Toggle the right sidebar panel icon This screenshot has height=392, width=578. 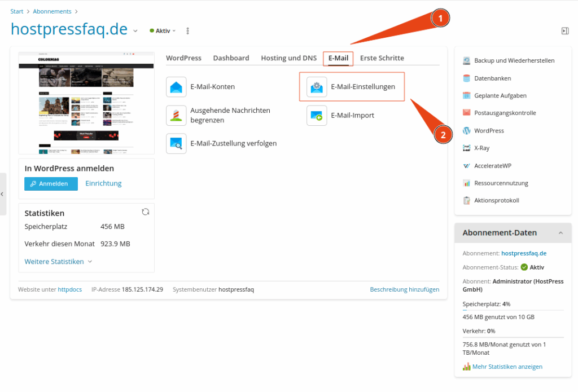coord(564,31)
